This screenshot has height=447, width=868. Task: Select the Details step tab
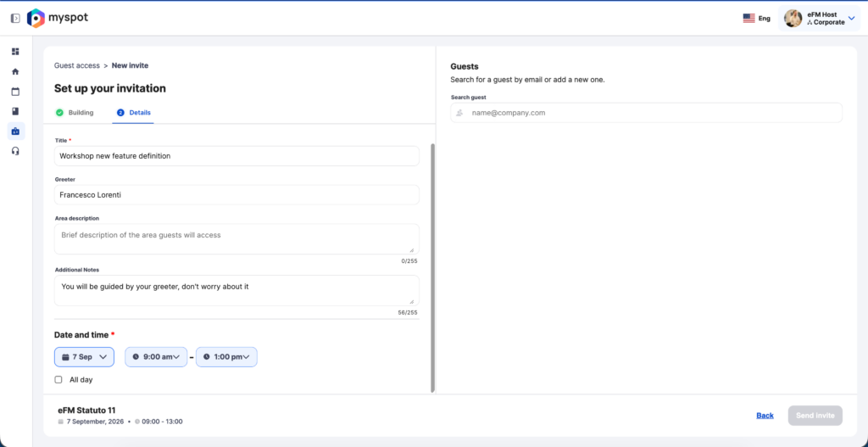(133, 113)
